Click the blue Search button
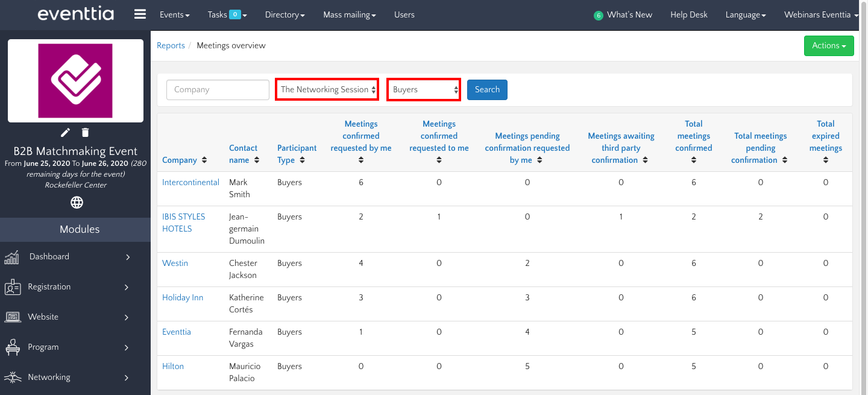The height and width of the screenshot is (395, 868). coord(487,89)
